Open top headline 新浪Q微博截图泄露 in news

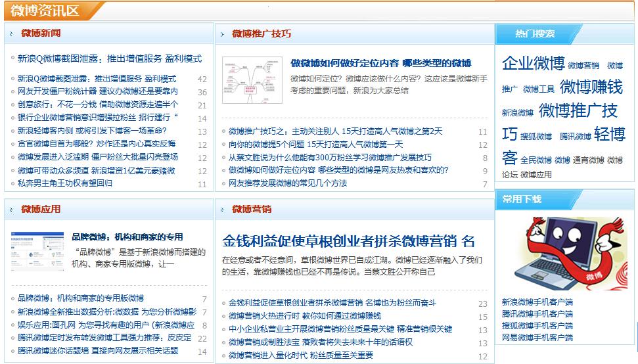tap(110, 58)
